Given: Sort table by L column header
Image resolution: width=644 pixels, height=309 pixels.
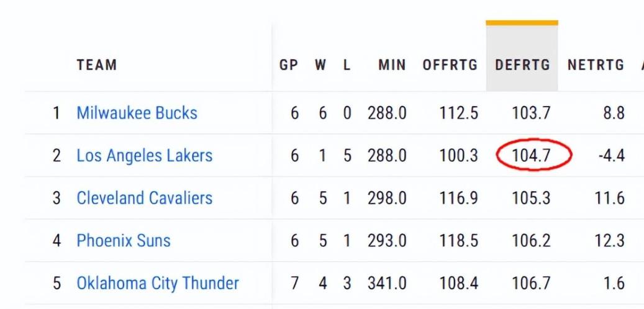Looking at the screenshot, I should (x=347, y=65).
